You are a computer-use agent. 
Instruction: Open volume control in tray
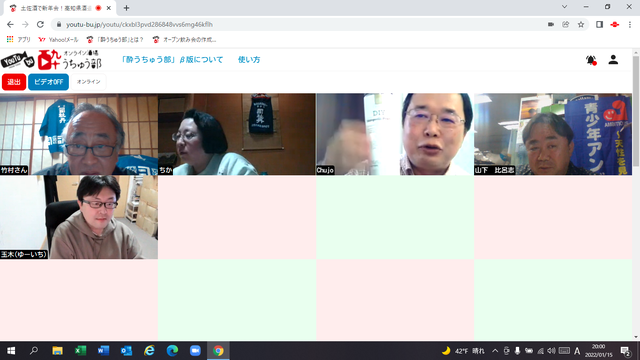[x=551, y=351]
